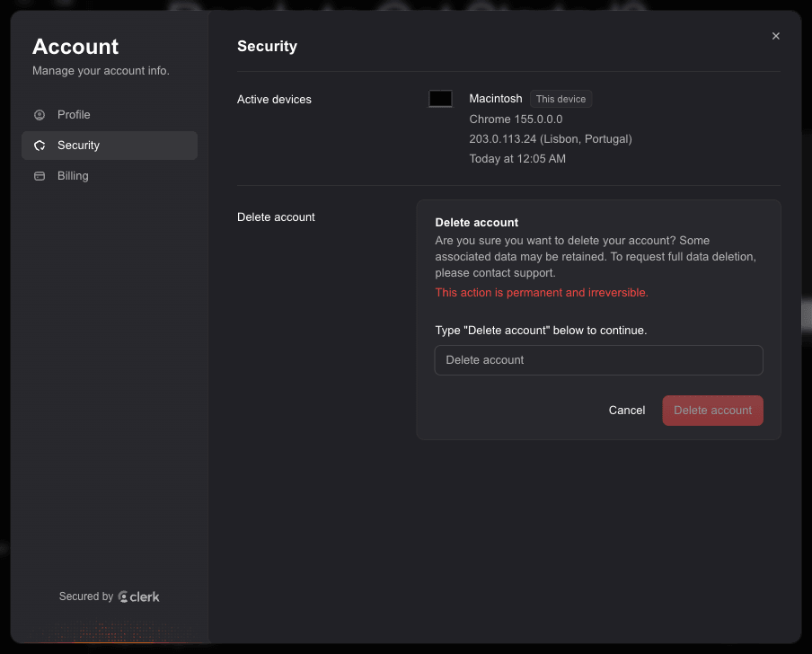Click the "Secured by" footer text
Viewport: 812px width, 654px height.
pyautogui.click(x=86, y=597)
